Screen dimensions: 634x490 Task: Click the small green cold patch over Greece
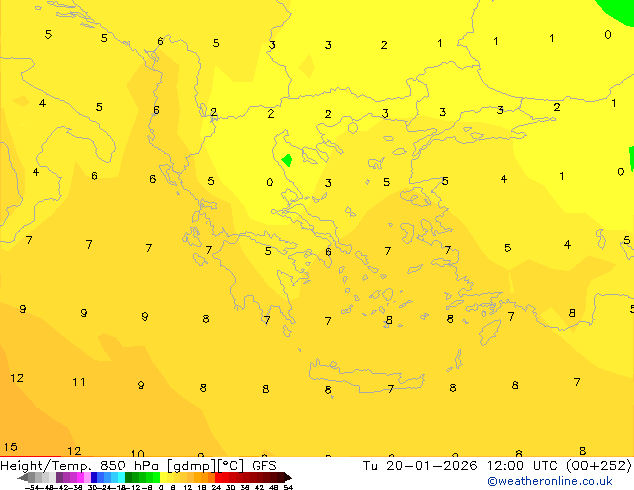click(287, 160)
